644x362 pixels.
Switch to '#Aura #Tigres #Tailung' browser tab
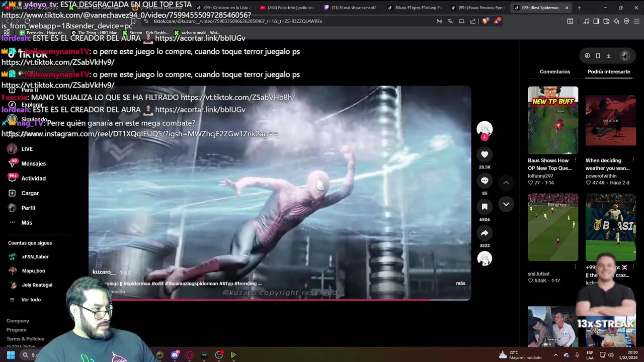415,8
